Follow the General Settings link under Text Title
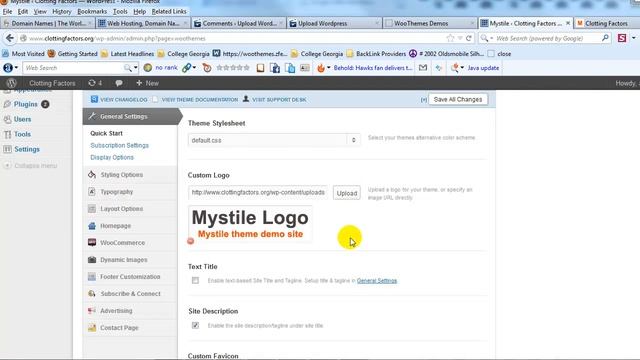Screen dimensions: 640x360 377,281
